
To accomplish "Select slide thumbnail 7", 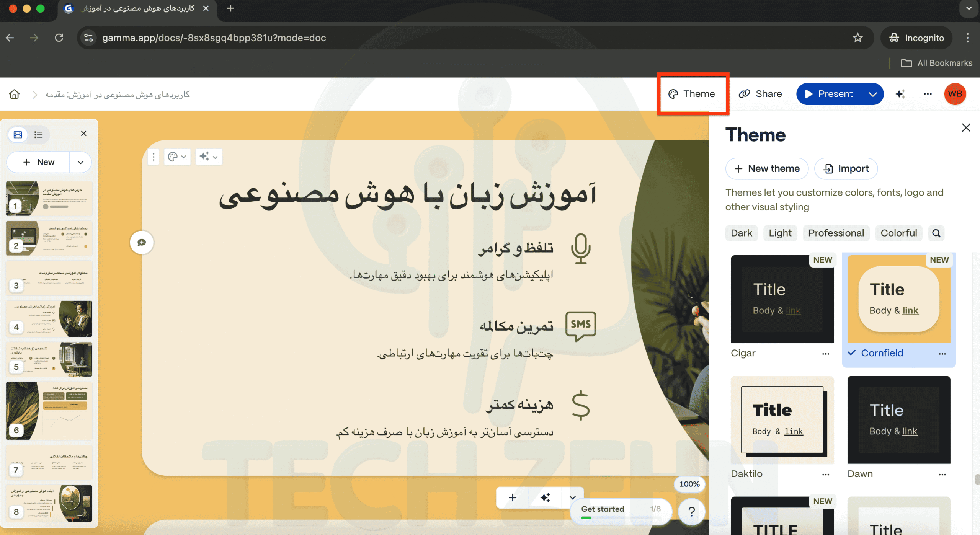I will tap(49, 462).
